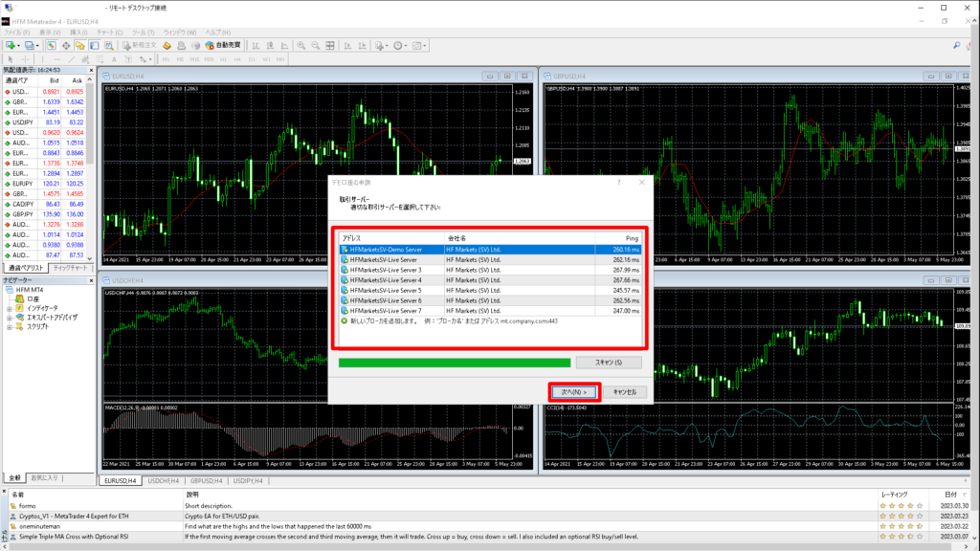
Task: Switch timeframe to H1
Action: 223,59
